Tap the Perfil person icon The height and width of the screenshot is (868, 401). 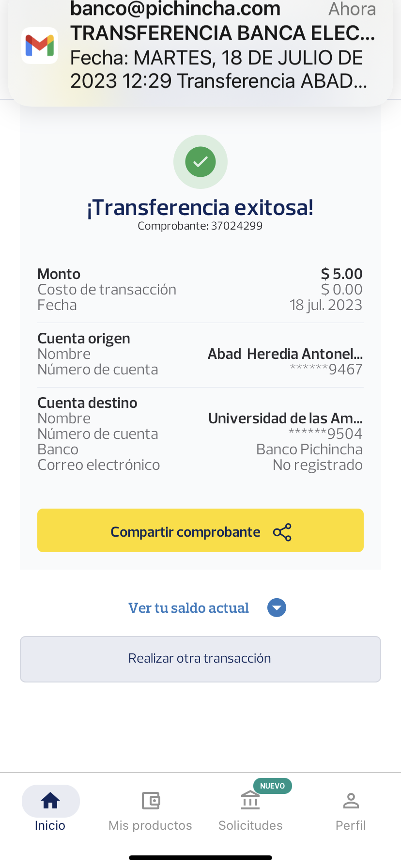351,801
